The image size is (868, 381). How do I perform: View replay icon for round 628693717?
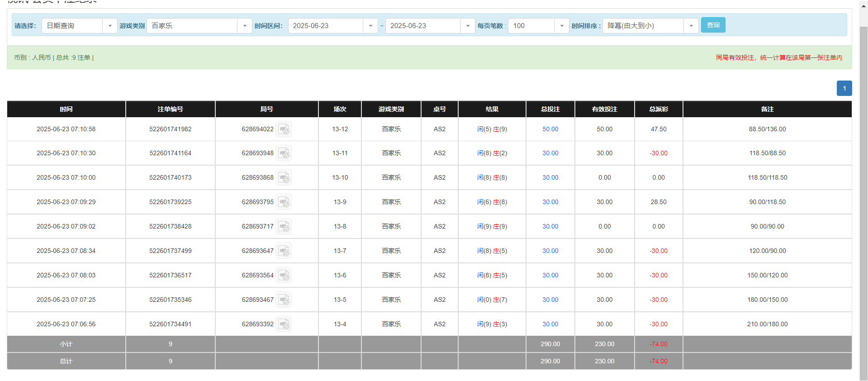tap(284, 227)
